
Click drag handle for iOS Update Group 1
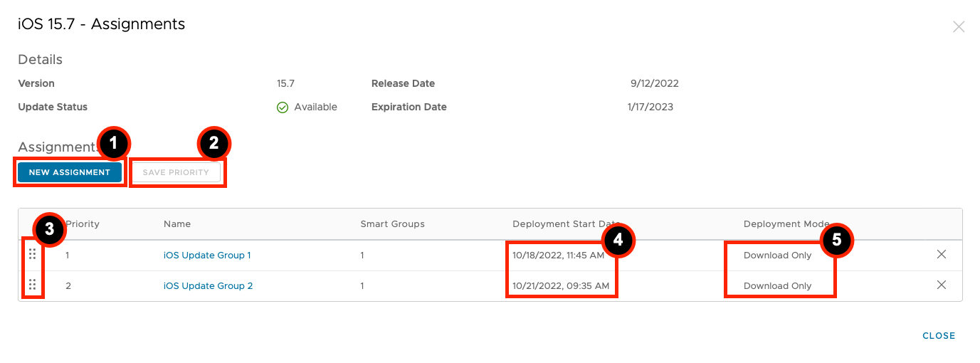(x=32, y=255)
